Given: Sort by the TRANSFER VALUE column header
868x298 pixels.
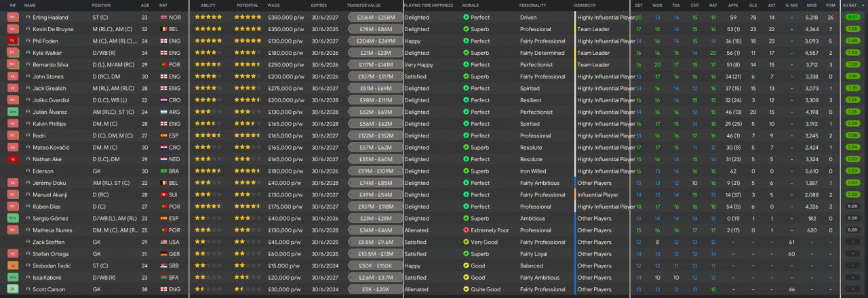Looking at the screenshot, I should pos(365,5).
